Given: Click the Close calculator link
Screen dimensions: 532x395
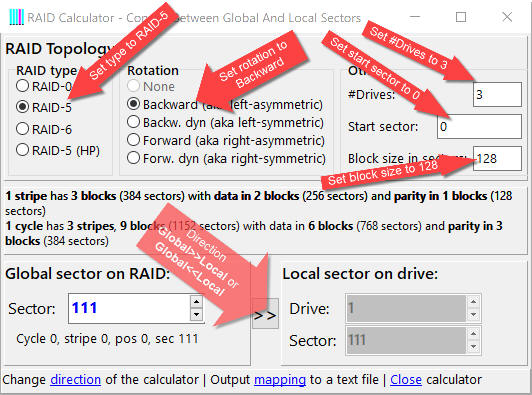Looking at the screenshot, I should (x=406, y=379).
